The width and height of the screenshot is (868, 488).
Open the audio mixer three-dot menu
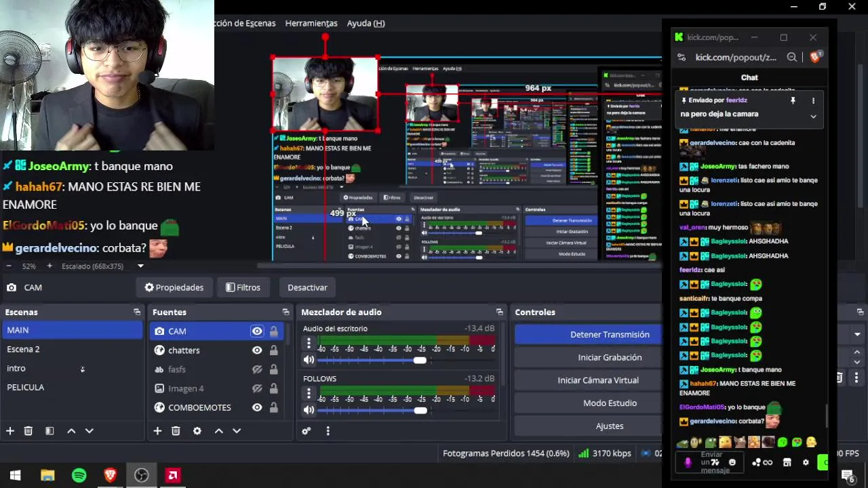(x=328, y=431)
